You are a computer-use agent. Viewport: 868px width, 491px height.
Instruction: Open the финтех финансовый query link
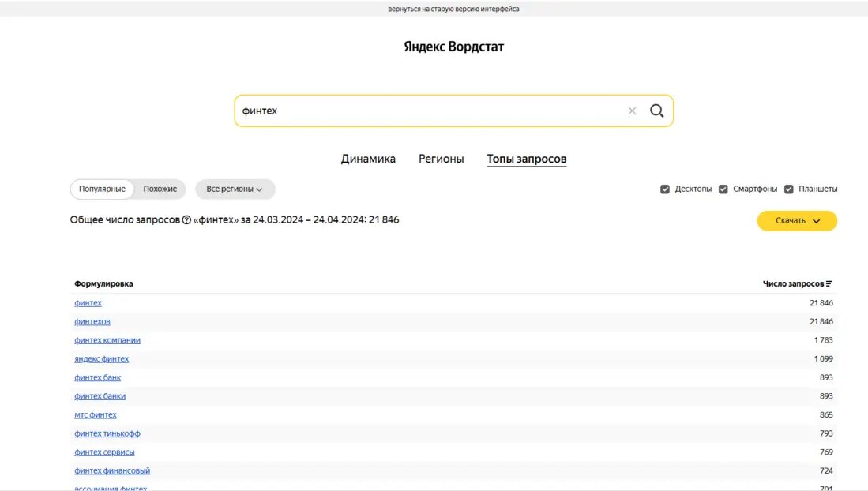pos(112,470)
